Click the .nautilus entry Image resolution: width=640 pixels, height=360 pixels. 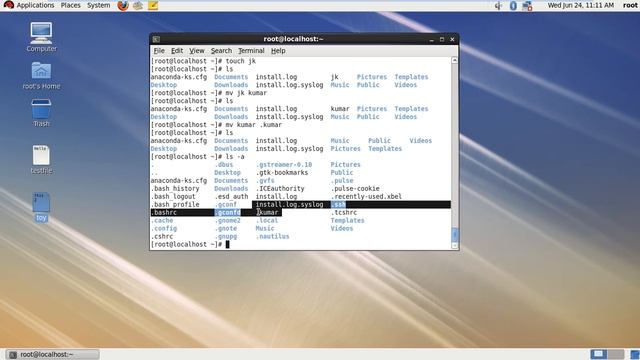point(272,236)
